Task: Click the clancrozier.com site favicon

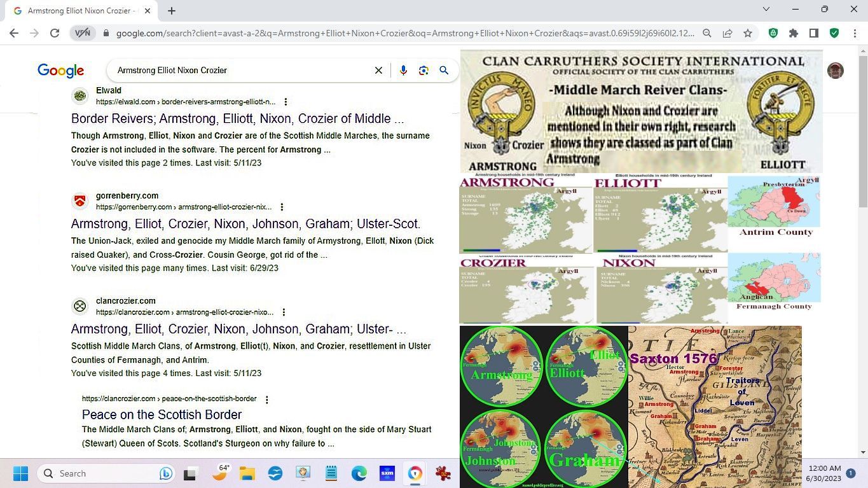Action: point(79,306)
